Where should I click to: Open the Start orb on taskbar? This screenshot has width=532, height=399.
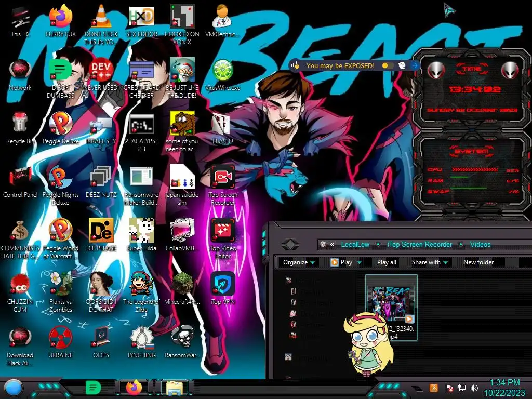coord(13,388)
